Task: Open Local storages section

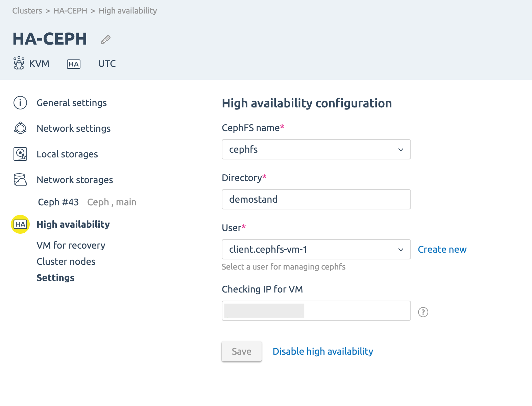Action: (67, 154)
